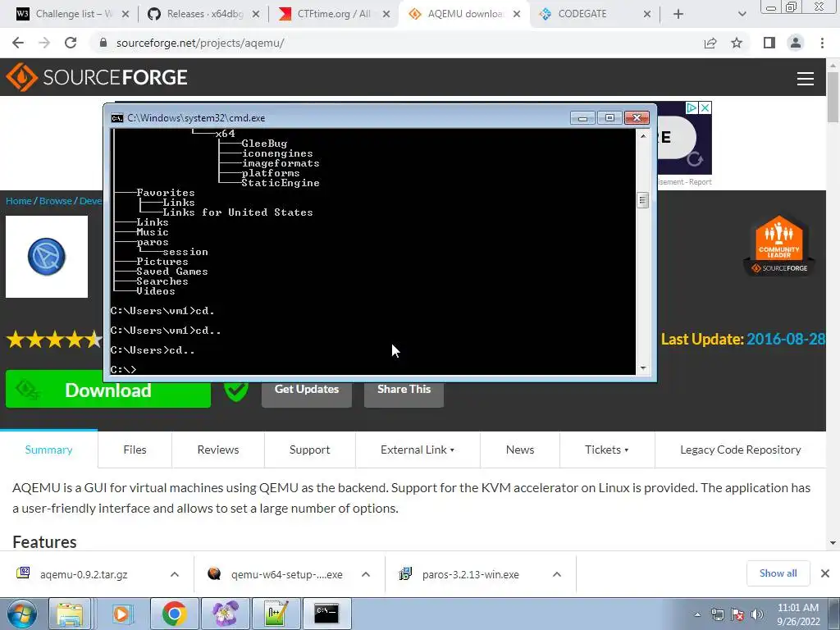This screenshot has width=840, height=630.
Task: Click the cmd window scrollbar thumb
Action: (643, 200)
